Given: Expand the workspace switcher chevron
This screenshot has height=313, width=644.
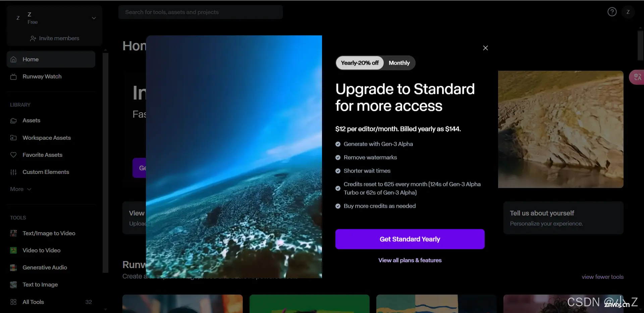Looking at the screenshot, I should (94, 18).
